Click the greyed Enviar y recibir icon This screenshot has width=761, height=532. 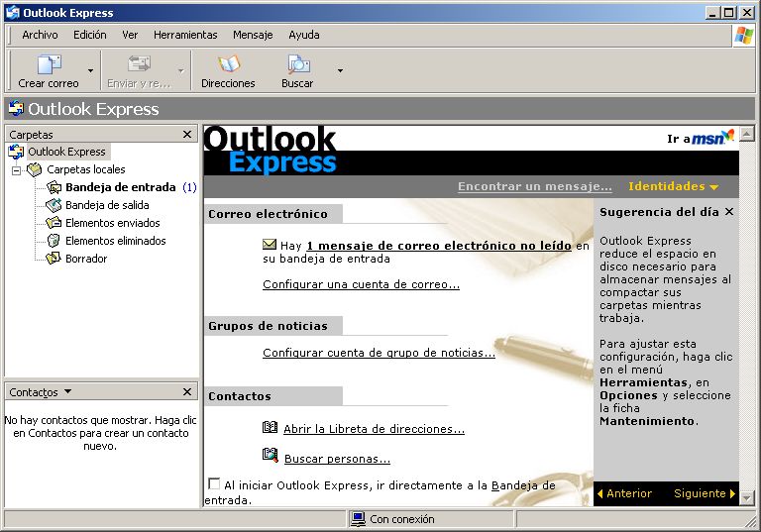[139, 64]
